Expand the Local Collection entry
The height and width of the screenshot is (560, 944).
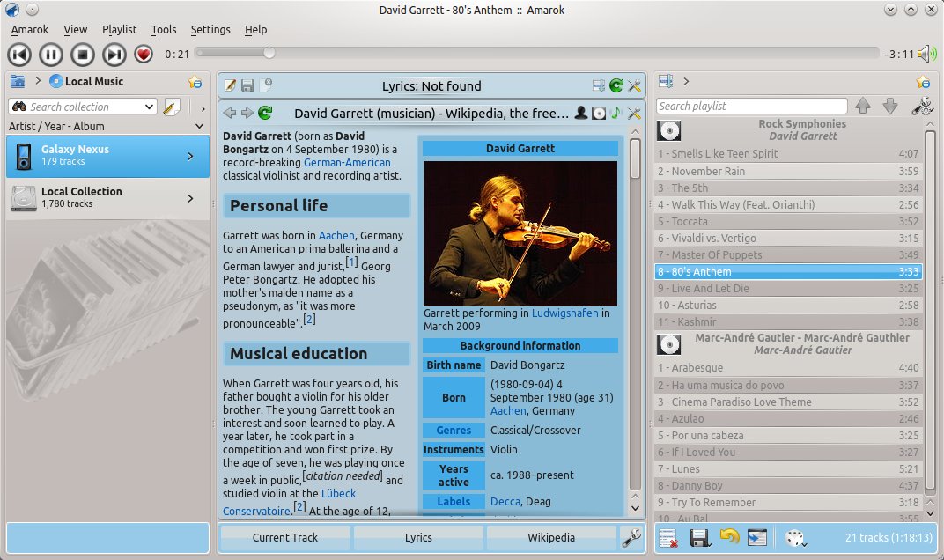coord(190,198)
